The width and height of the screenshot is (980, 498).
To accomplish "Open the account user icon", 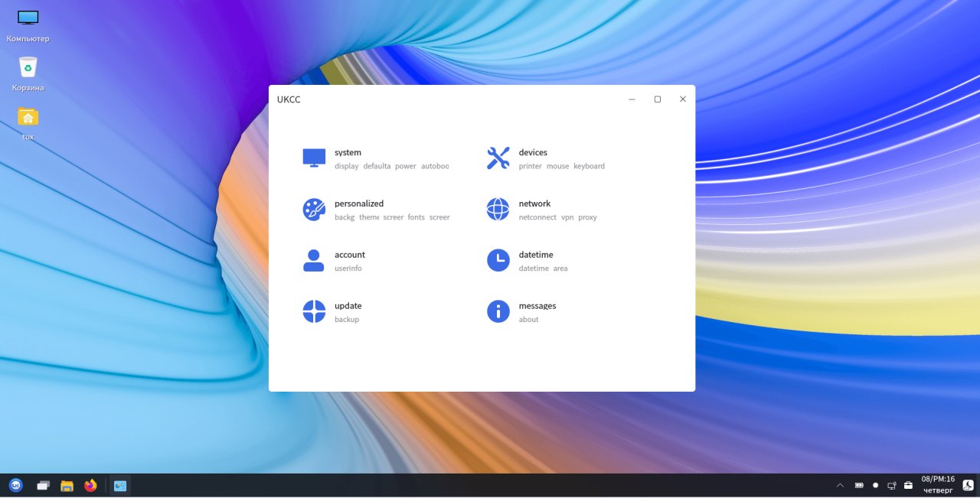I will click(x=314, y=261).
